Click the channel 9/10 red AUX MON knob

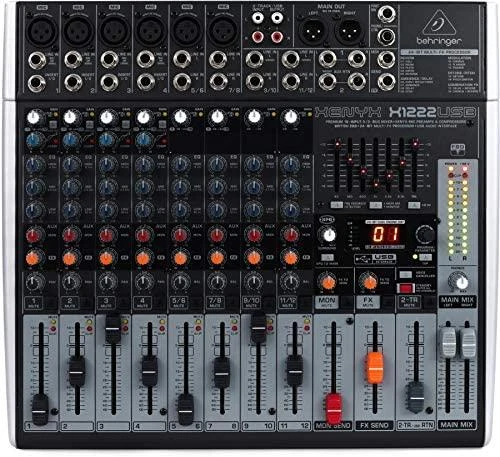[x=253, y=235]
